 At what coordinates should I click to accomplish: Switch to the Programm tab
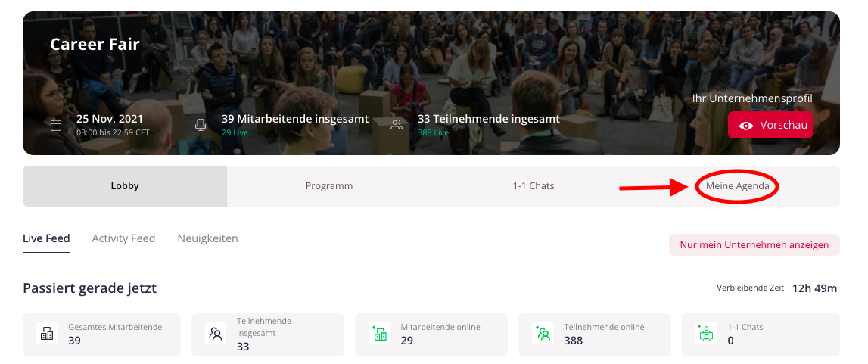click(x=329, y=186)
